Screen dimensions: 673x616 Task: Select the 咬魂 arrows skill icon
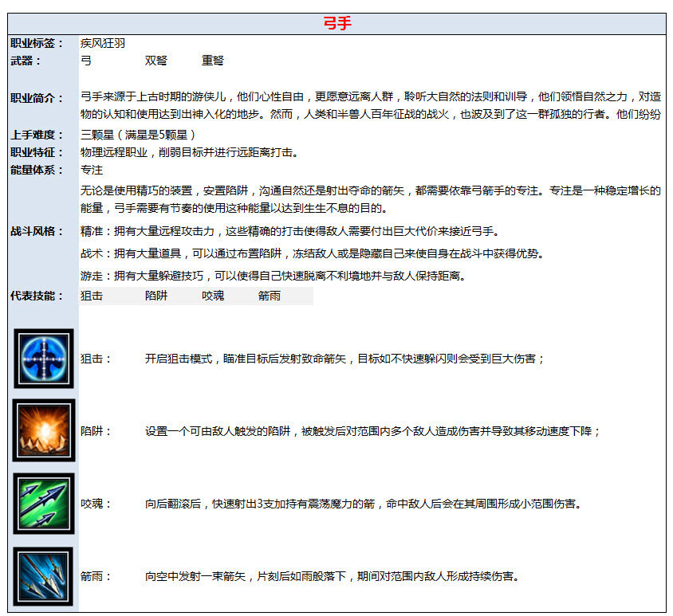pyautogui.click(x=43, y=504)
